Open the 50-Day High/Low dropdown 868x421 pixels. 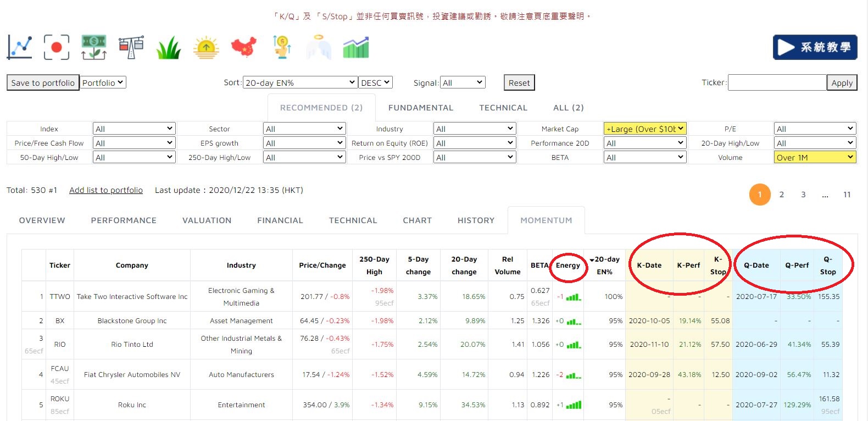(134, 157)
